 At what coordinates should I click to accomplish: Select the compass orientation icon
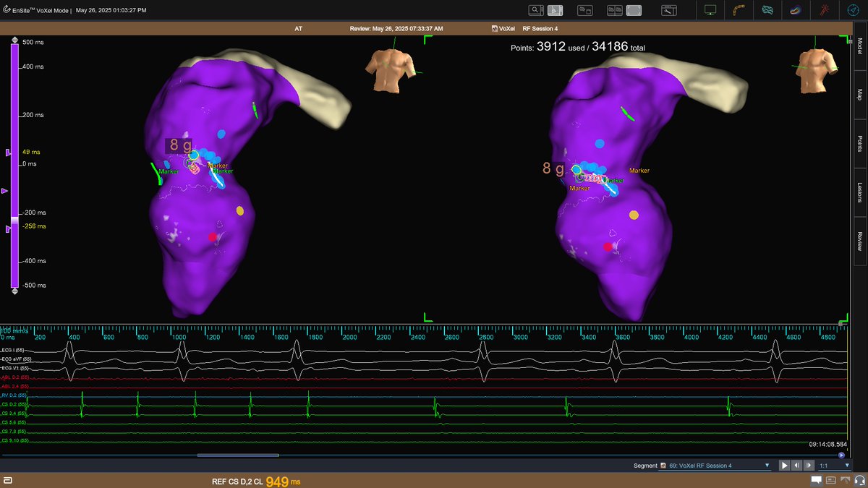coord(854,10)
